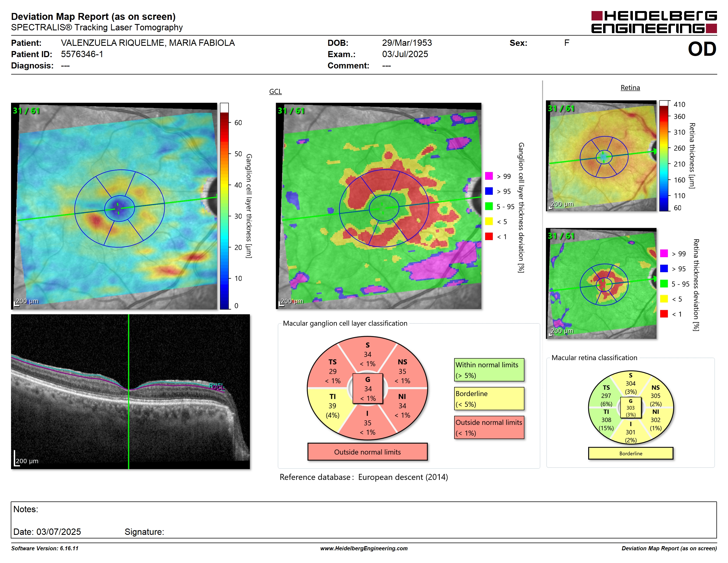Click the magenta > 99 retina legend swatch

664,253
